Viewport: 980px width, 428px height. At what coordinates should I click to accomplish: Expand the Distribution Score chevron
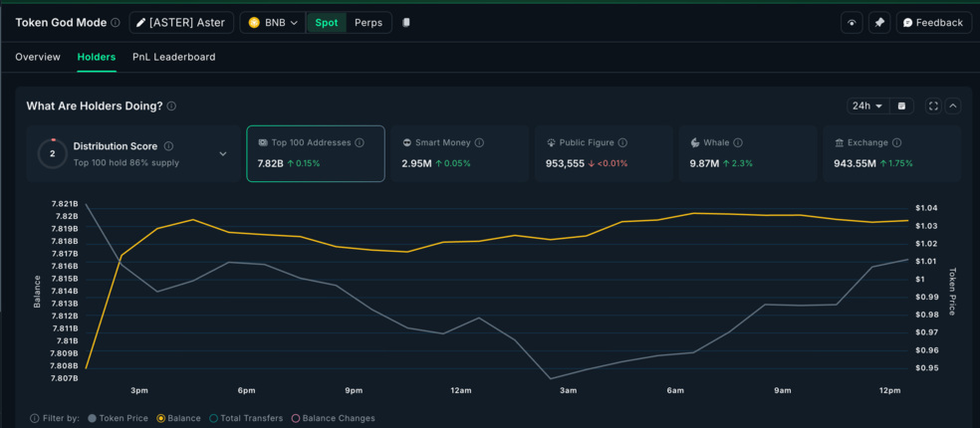(223, 154)
